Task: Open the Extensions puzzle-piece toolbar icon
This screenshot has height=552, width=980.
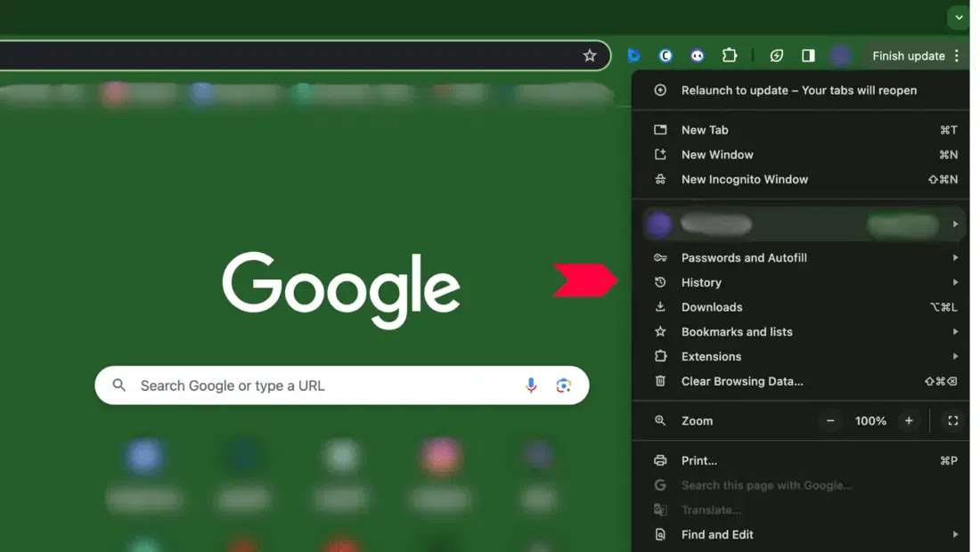Action: tap(730, 55)
